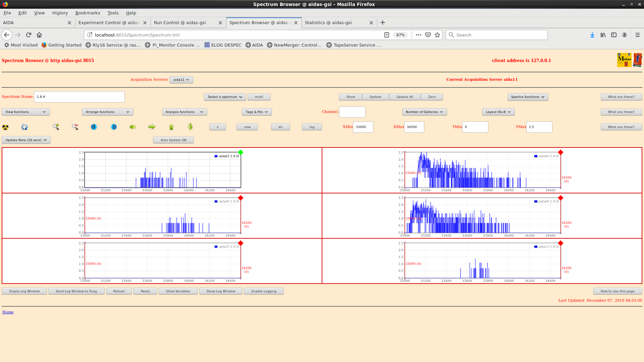Image resolution: width=644 pixels, height=362 pixels.
Task: Open Firefox hamburger menu
Action: (638, 35)
